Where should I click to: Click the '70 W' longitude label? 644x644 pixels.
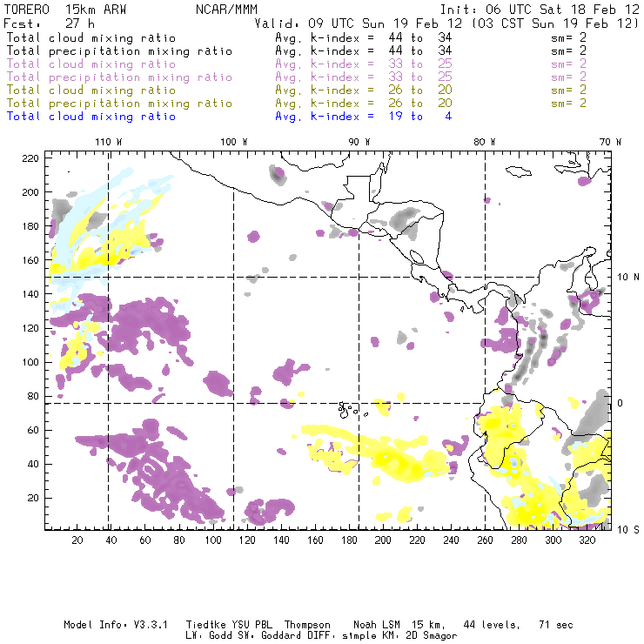click(x=610, y=142)
